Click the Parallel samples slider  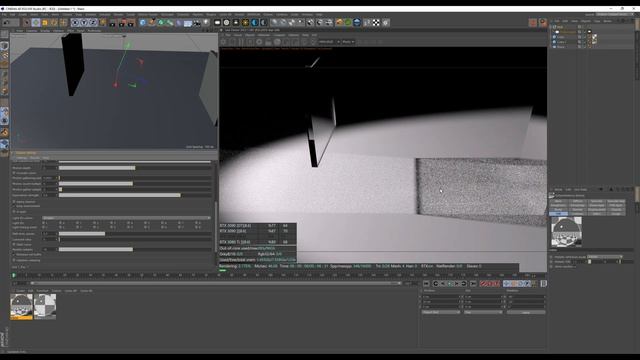click(135, 249)
